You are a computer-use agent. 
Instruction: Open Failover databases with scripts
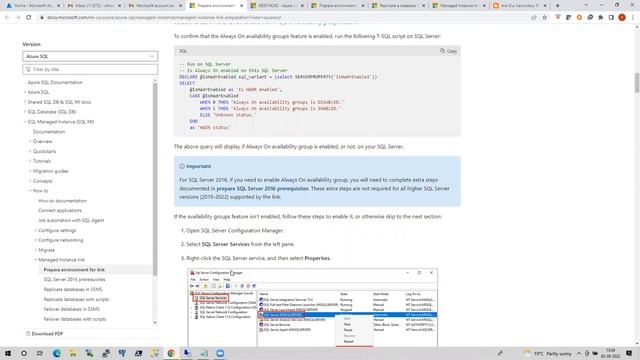[75, 319]
